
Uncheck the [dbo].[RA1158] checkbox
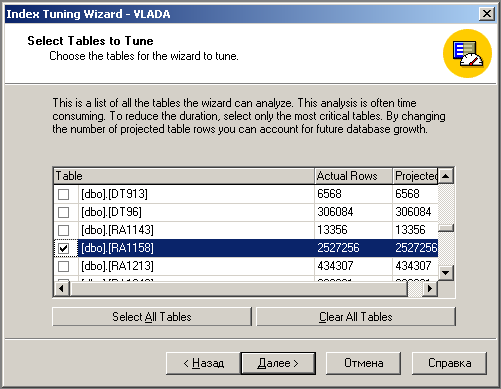tap(63, 248)
